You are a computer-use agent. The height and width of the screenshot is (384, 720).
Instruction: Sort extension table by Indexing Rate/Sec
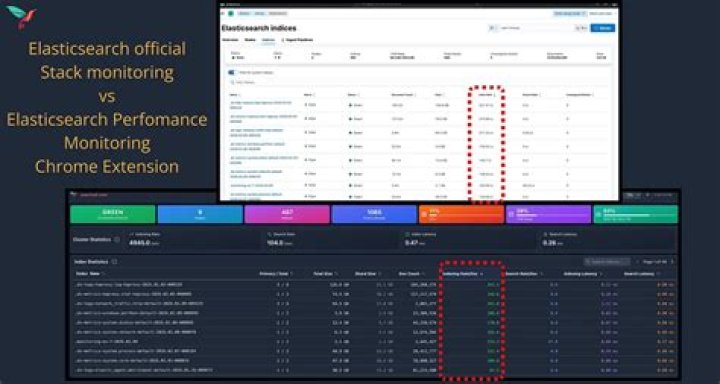pyautogui.click(x=463, y=274)
